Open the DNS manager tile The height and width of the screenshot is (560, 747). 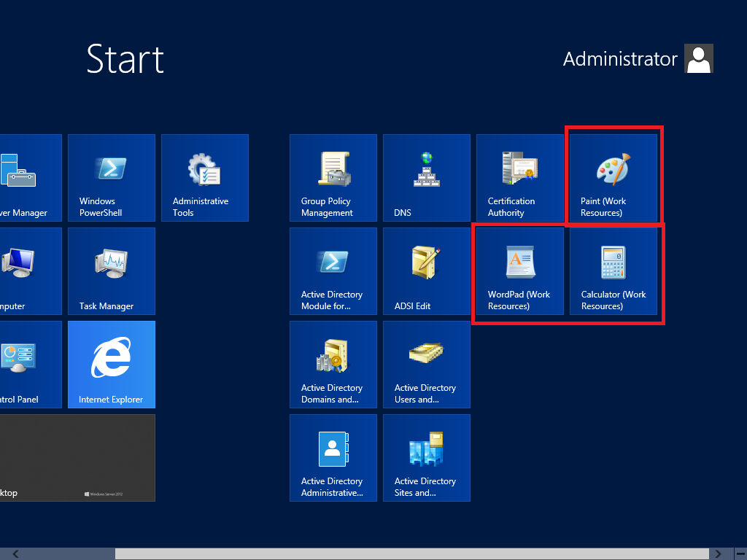427,178
